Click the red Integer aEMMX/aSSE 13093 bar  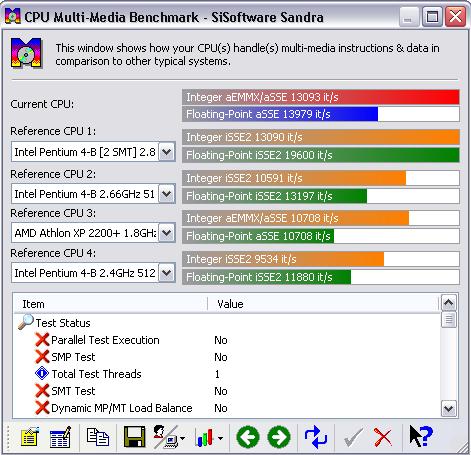(x=321, y=97)
